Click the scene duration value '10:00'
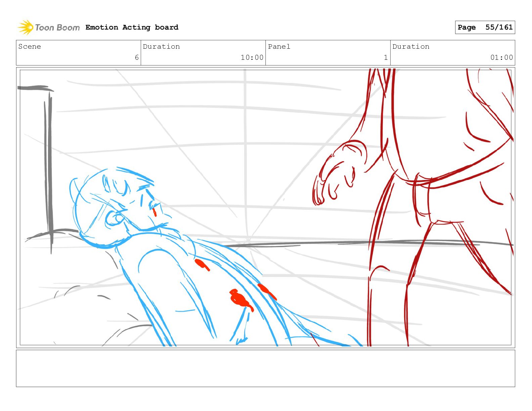 click(252, 57)
